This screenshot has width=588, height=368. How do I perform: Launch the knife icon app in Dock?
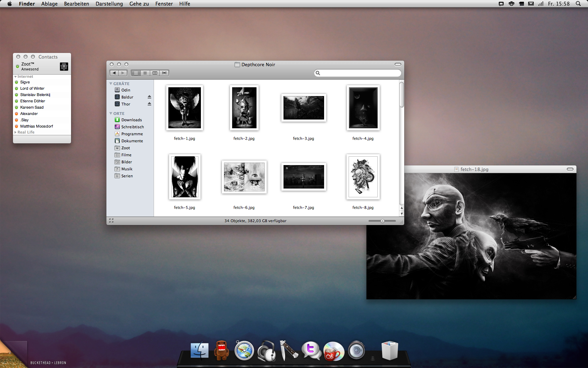tap(289, 350)
